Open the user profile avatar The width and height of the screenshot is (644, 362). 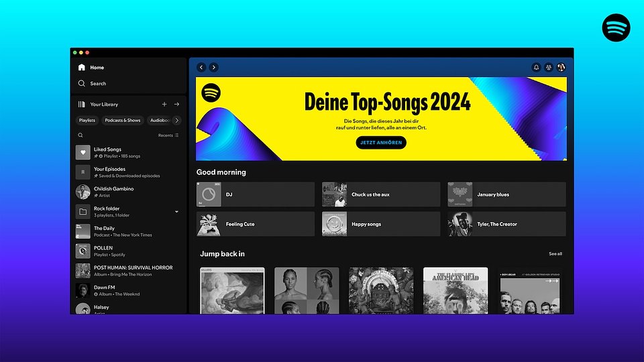click(x=561, y=68)
